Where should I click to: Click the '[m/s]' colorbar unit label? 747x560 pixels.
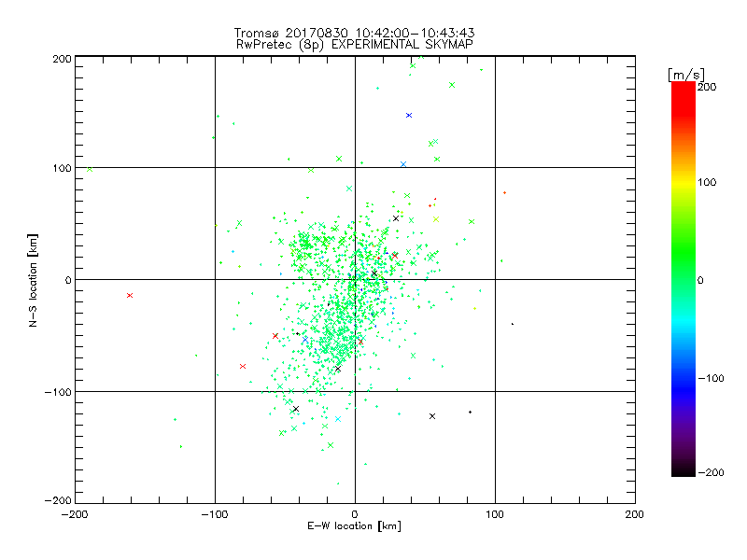pyautogui.click(x=686, y=76)
